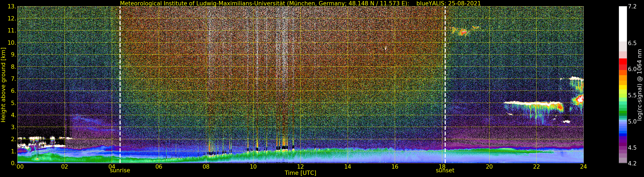Click the sunrise label below the time axis
This screenshot has height=177, width=644.
[120, 171]
